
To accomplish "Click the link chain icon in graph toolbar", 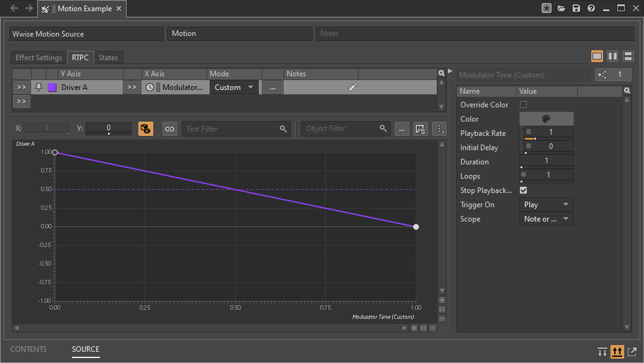I will tap(169, 128).
